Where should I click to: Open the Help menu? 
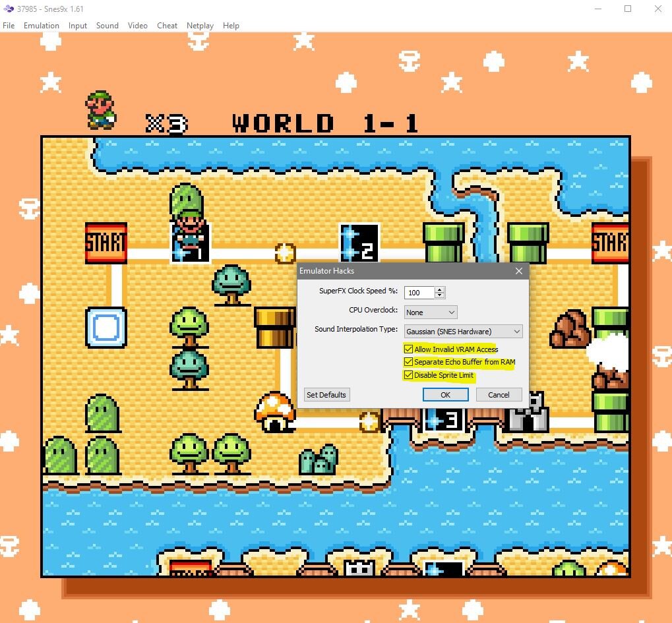pos(231,26)
